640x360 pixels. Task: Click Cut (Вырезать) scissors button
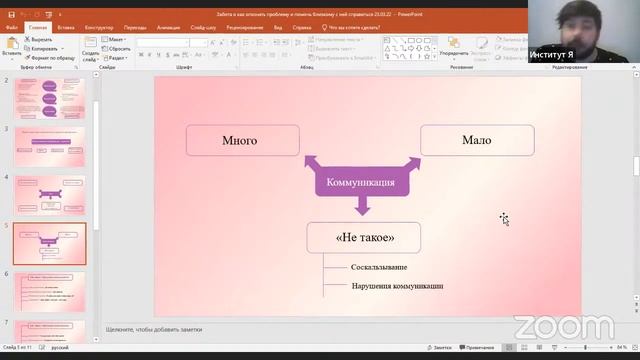click(38, 39)
